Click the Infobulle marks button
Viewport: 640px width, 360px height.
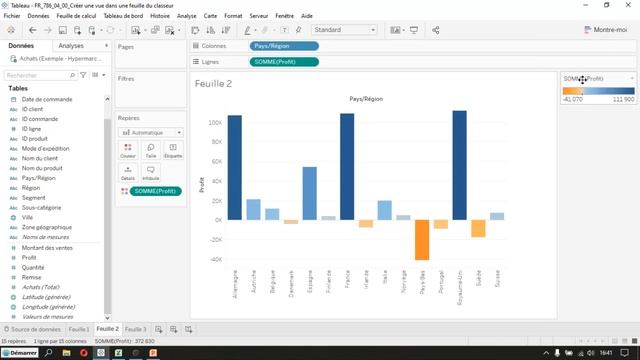tap(151, 173)
